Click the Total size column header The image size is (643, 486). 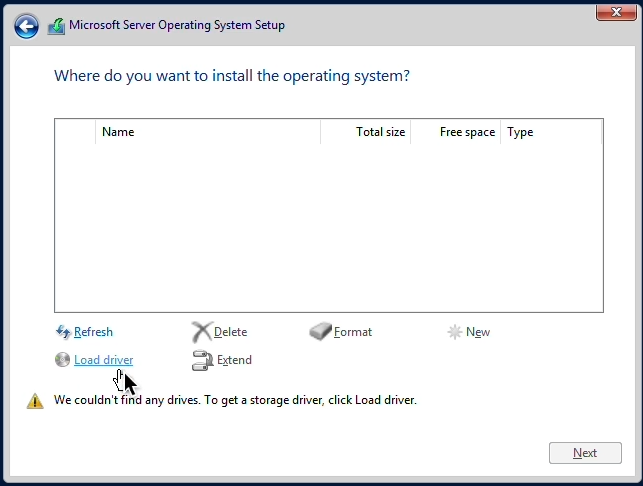pyautogui.click(x=365, y=132)
